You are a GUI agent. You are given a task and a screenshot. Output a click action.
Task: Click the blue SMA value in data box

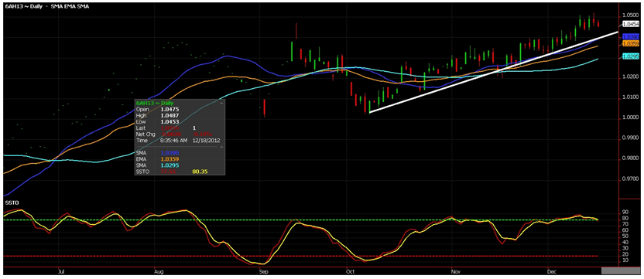(x=169, y=152)
